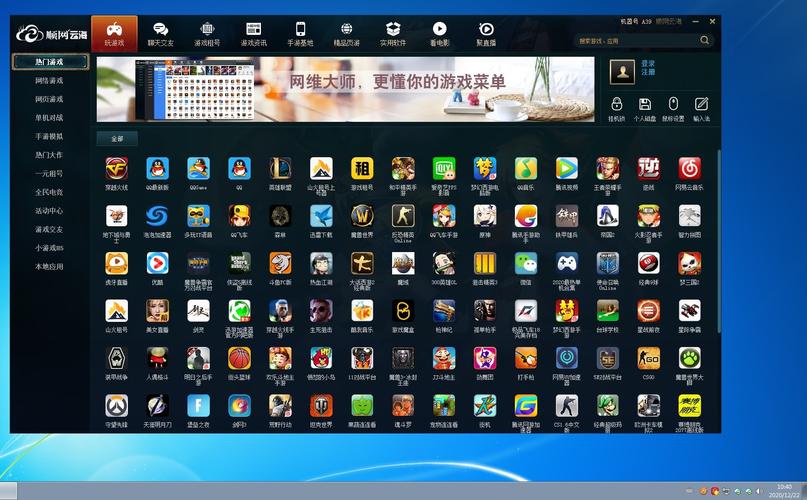Open the 游戏租号 tab
This screenshot has width=807, height=500.
tap(207, 34)
